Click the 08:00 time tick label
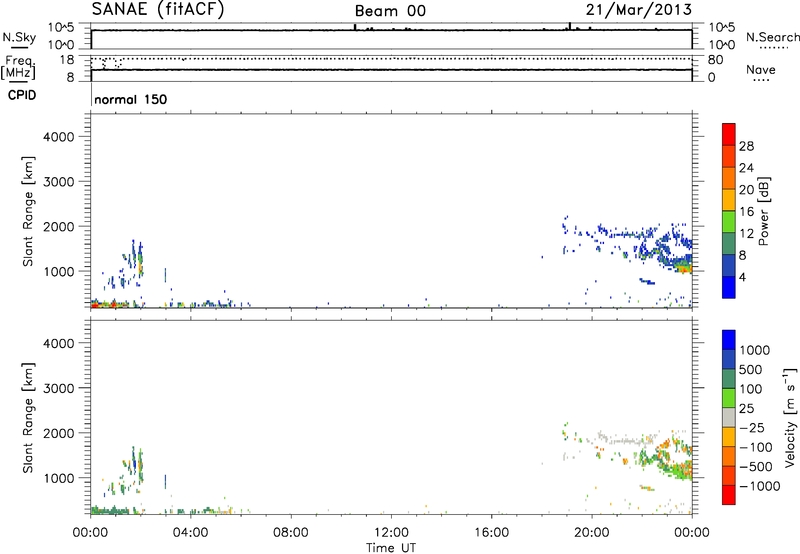This screenshot has width=800, height=554. pos(291,533)
